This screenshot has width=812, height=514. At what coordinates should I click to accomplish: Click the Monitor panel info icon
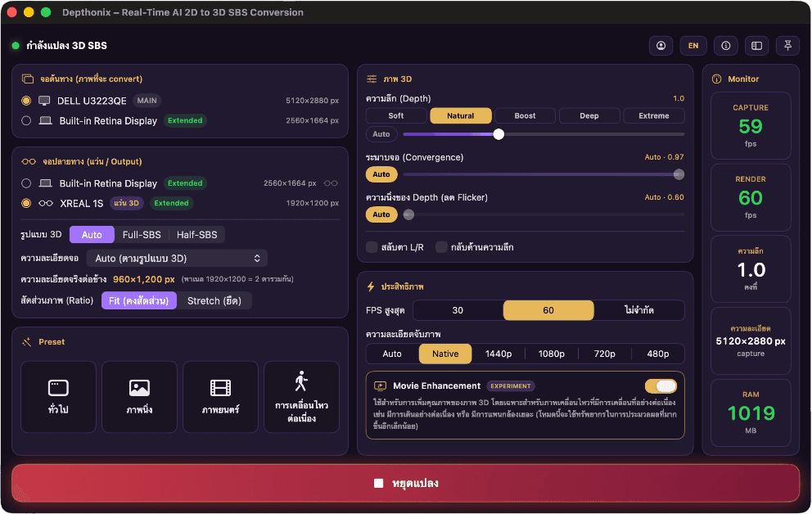[x=717, y=79]
